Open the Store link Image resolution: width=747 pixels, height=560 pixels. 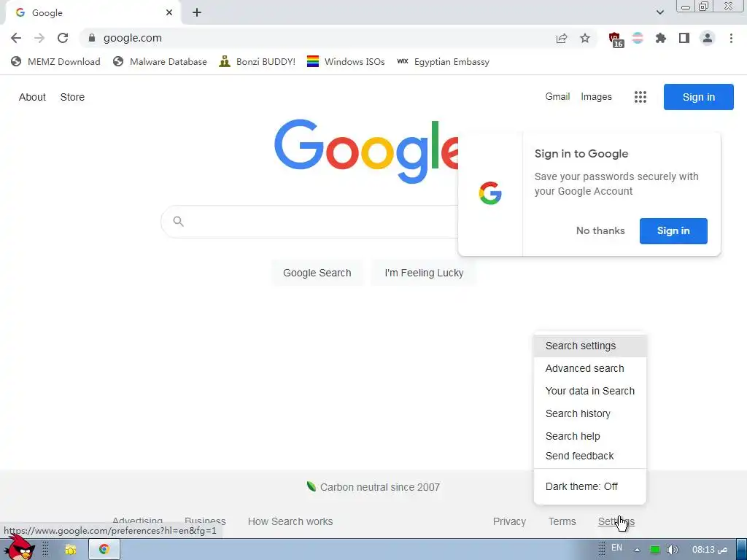(x=72, y=97)
